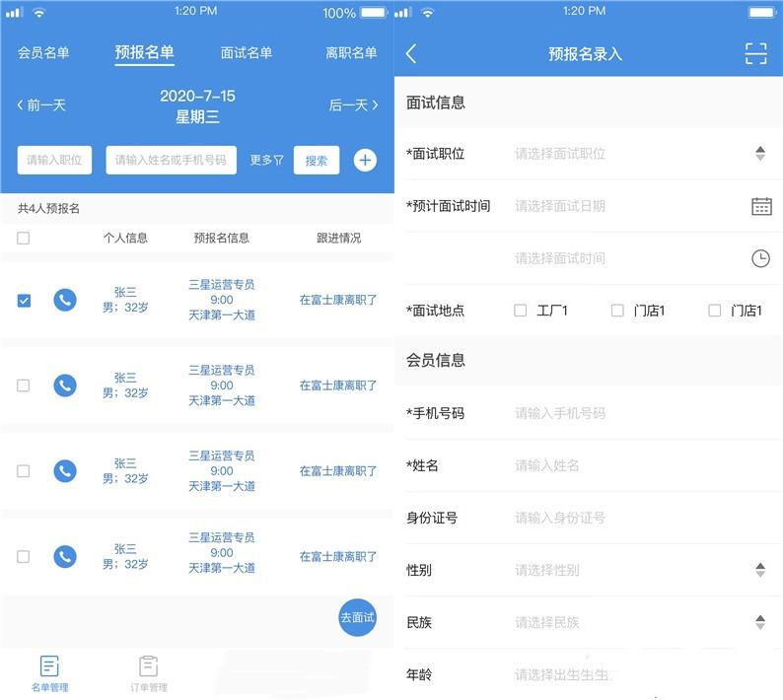Call the first checked applicant via phone icon
Screen dimensions: 783x700
tap(65, 300)
